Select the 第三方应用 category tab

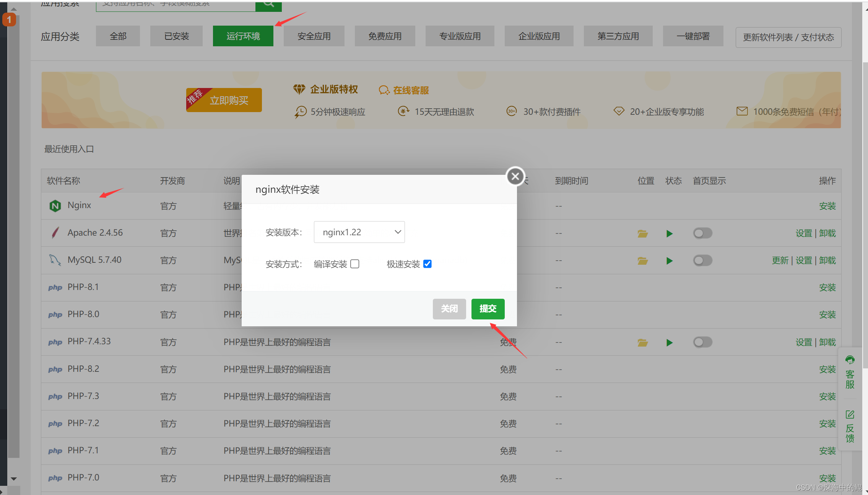click(618, 36)
